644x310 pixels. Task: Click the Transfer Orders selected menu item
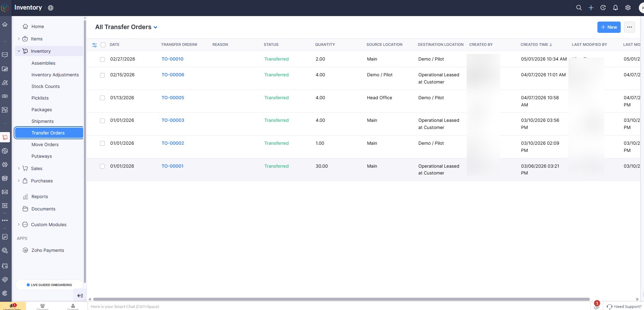click(49, 133)
